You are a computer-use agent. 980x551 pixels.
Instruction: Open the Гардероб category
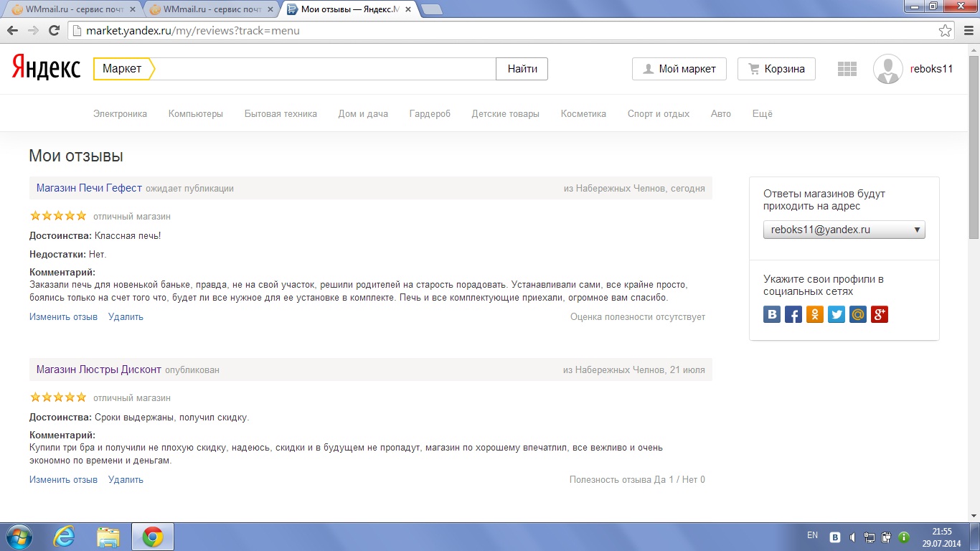(x=430, y=113)
